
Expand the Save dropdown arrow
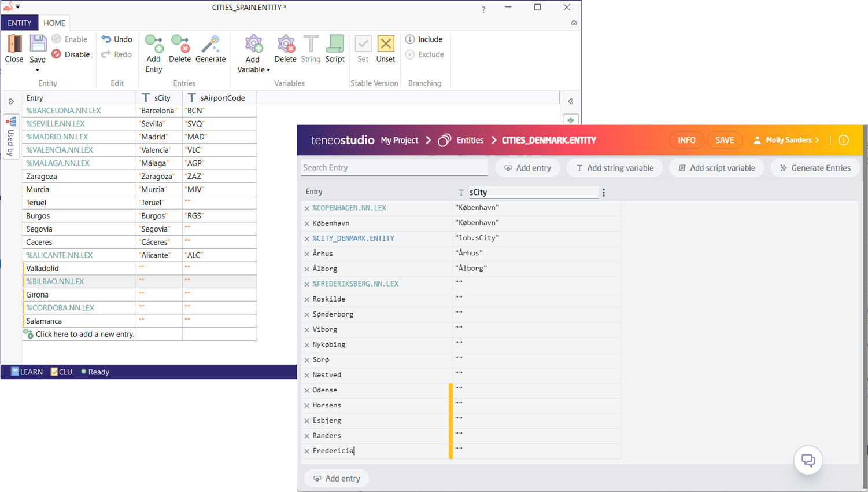pos(38,70)
